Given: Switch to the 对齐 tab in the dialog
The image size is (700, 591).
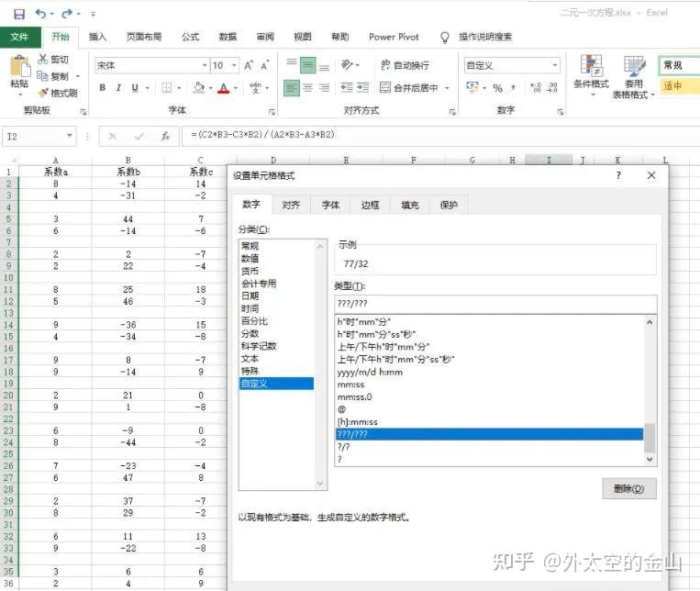Looking at the screenshot, I should tap(291, 205).
